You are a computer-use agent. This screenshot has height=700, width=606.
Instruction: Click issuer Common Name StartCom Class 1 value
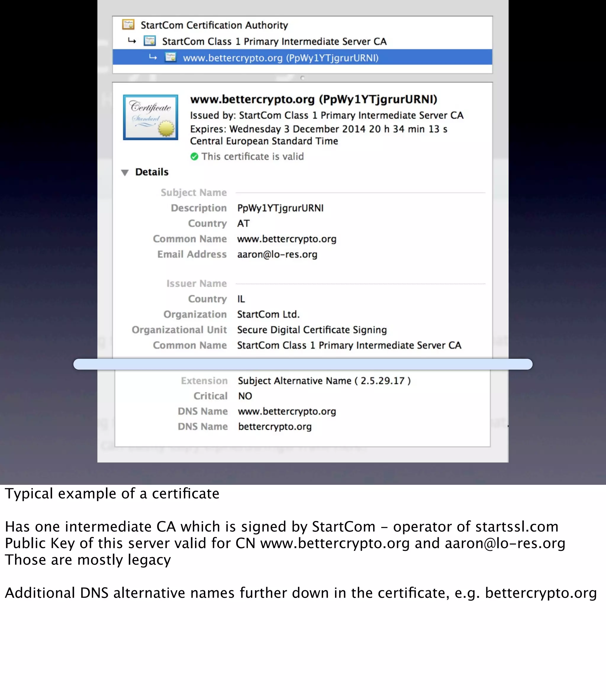pos(349,345)
